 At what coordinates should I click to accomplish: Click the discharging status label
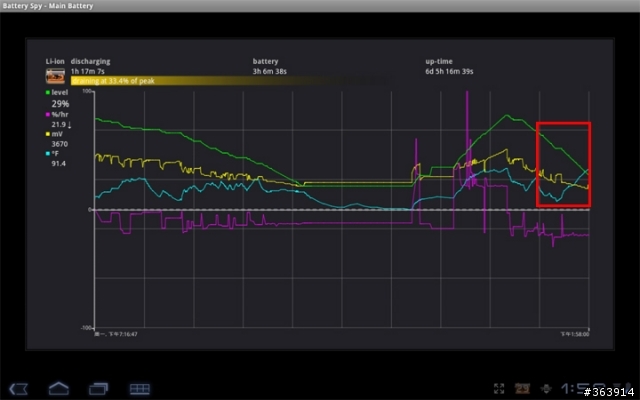pyautogui.click(x=90, y=62)
